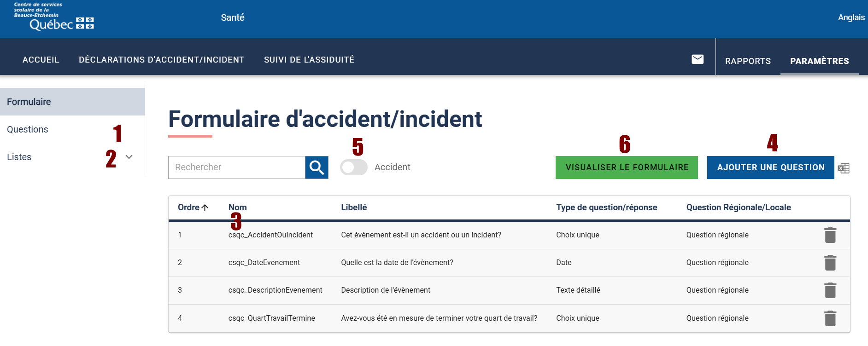This screenshot has width=868, height=346.
Task: Select Formulaire in the sidebar
Action: (72, 102)
